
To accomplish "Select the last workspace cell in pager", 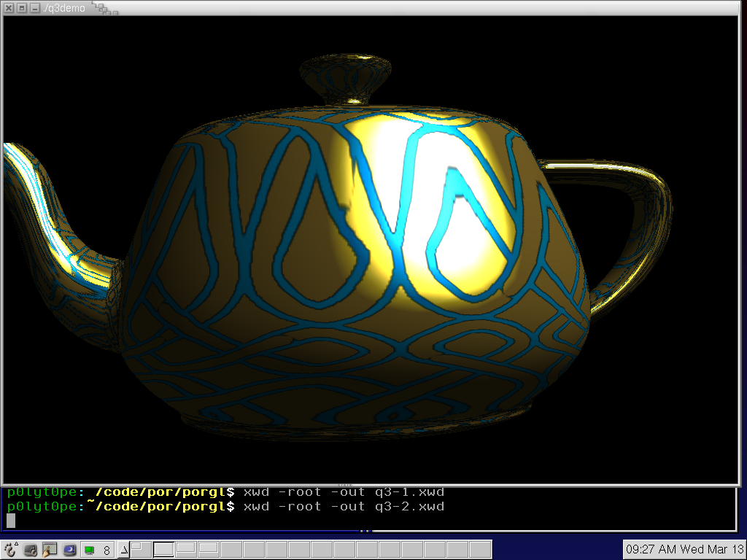I will tap(480, 549).
